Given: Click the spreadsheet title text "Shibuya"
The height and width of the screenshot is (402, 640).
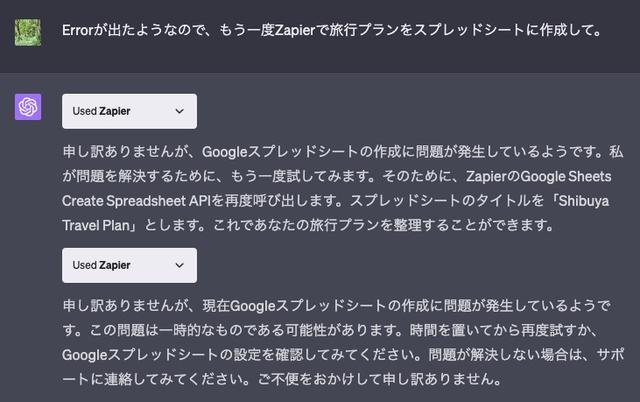Looking at the screenshot, I should point(584,201).
